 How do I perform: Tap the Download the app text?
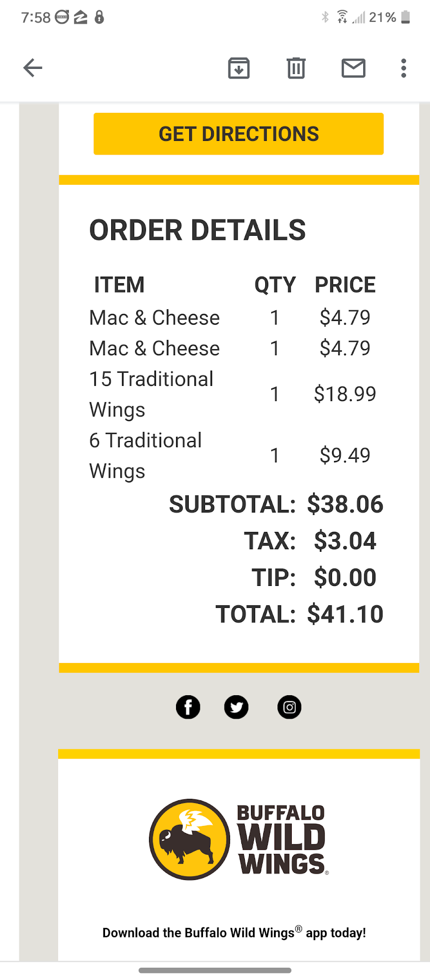coord(234,933)
